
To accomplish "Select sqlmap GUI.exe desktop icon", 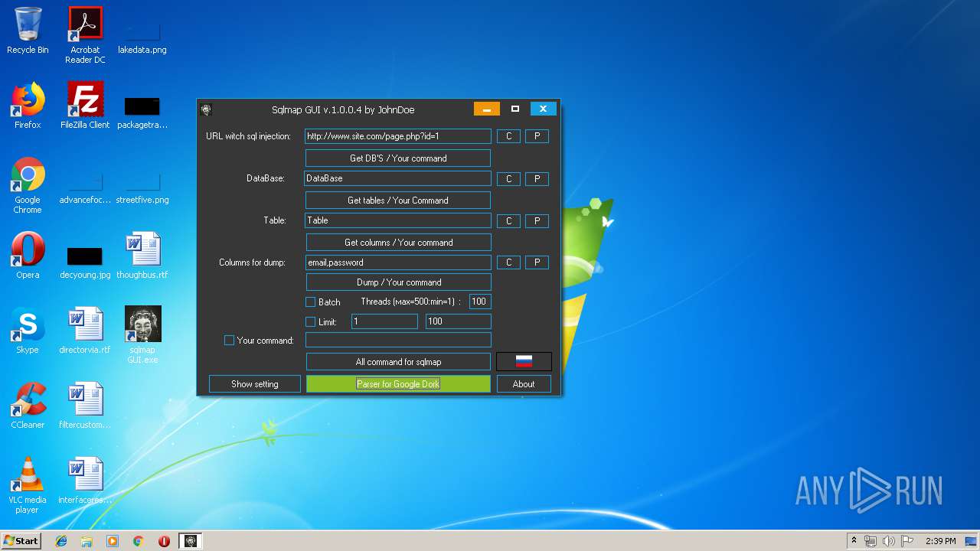I will 142,335.
